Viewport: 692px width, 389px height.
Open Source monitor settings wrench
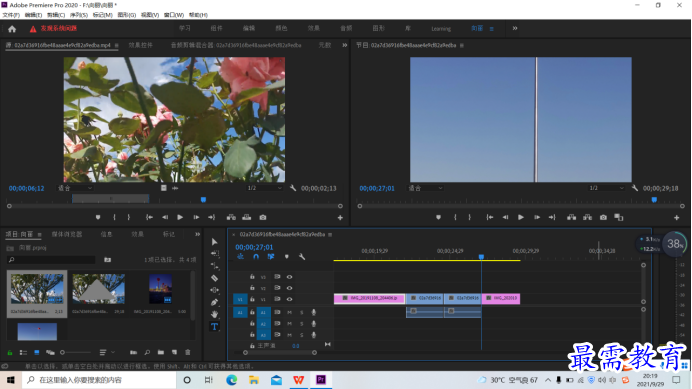tap(293, 188)
